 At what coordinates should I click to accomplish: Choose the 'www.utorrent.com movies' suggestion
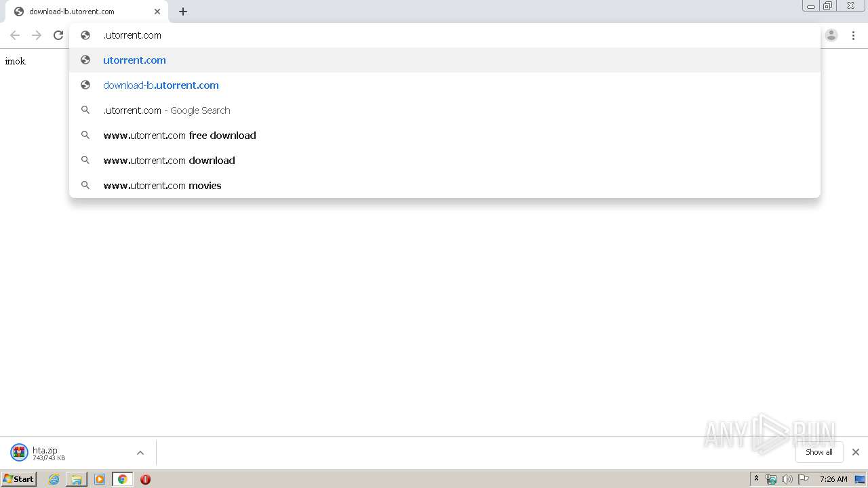(x=445, y=185)
